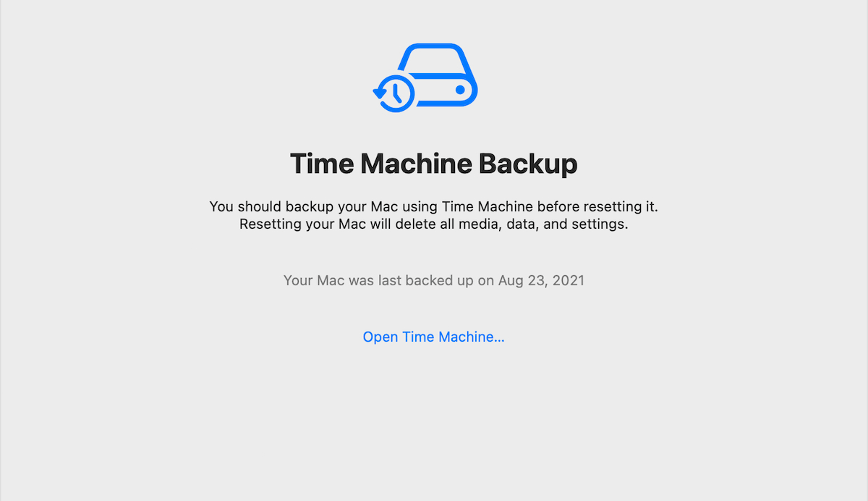Click the arrowhead on the backup clock icon
The width and height of the screenshot is (868, 501).
(378, 93)
